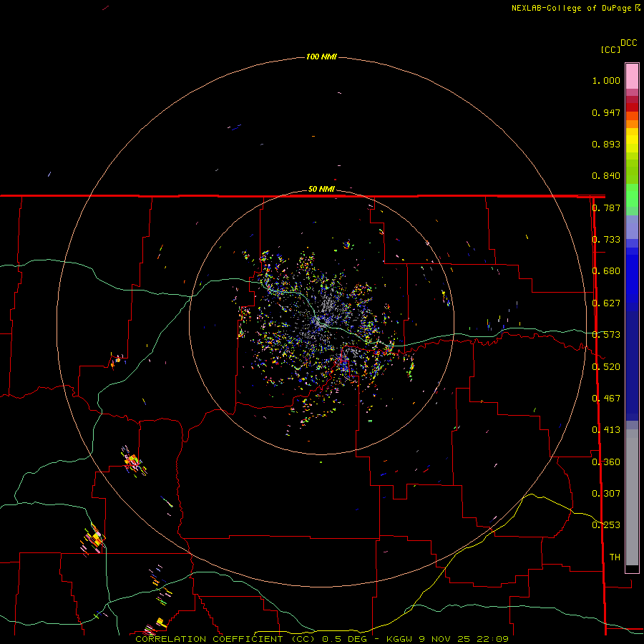Viewport: 644px width, 644px height.
Task: Click the [CC] units label
Action: (x=610, y=49)
